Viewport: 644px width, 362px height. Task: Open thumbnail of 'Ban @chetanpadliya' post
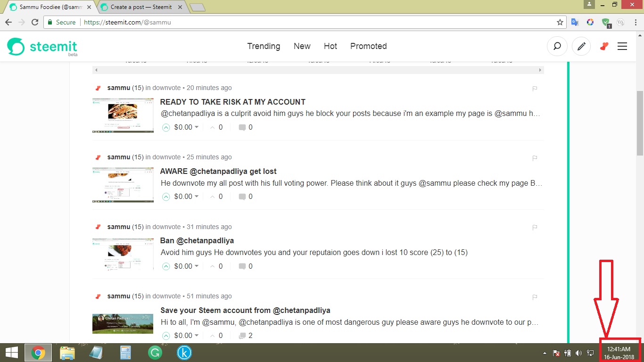click(x=123, y=254)
